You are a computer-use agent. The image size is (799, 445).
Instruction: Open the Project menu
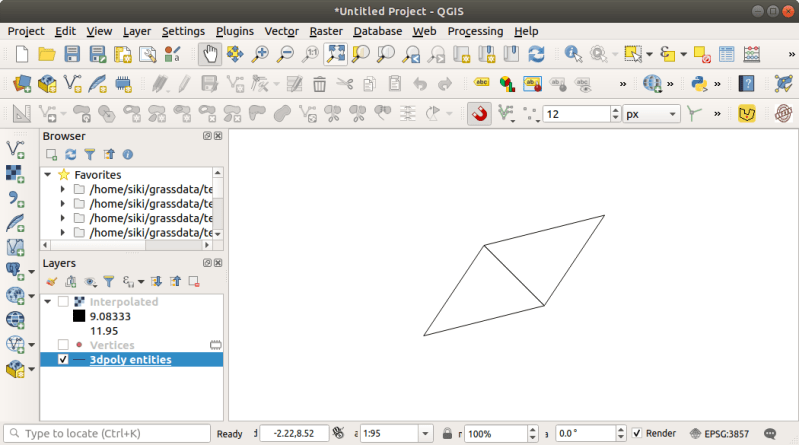[x=26, y=31]
